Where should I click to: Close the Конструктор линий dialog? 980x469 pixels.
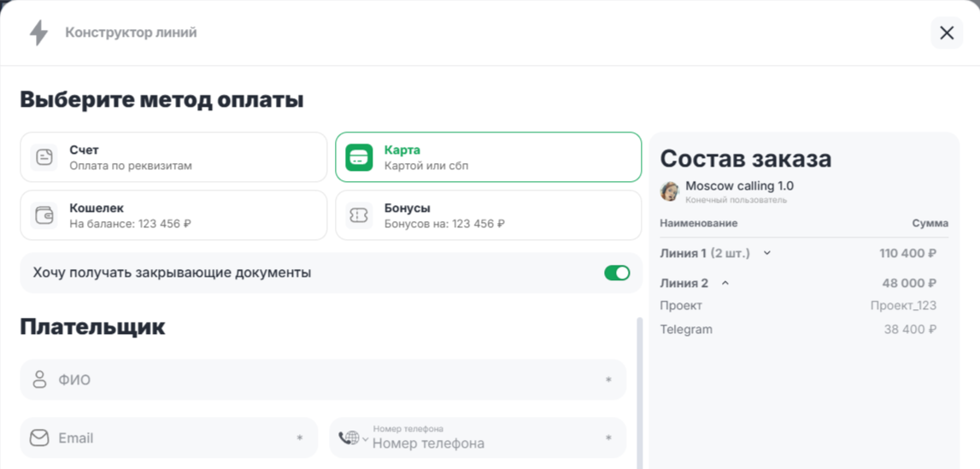(946, 32)
